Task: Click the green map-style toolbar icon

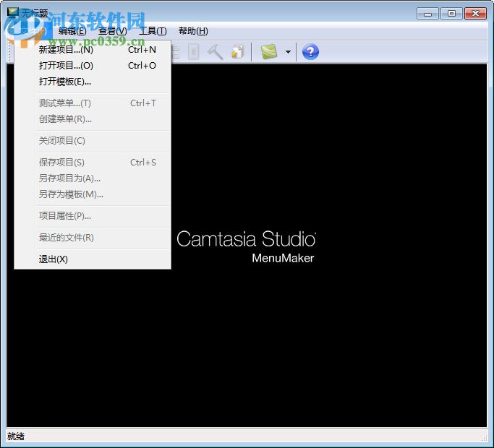Action: [269, 51]
